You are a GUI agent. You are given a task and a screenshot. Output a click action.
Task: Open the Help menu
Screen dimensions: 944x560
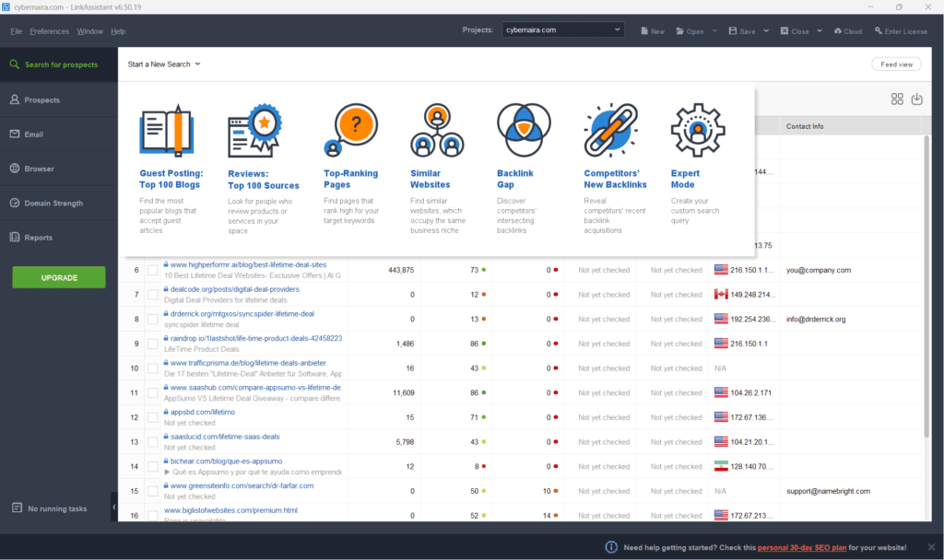(118, 31)
